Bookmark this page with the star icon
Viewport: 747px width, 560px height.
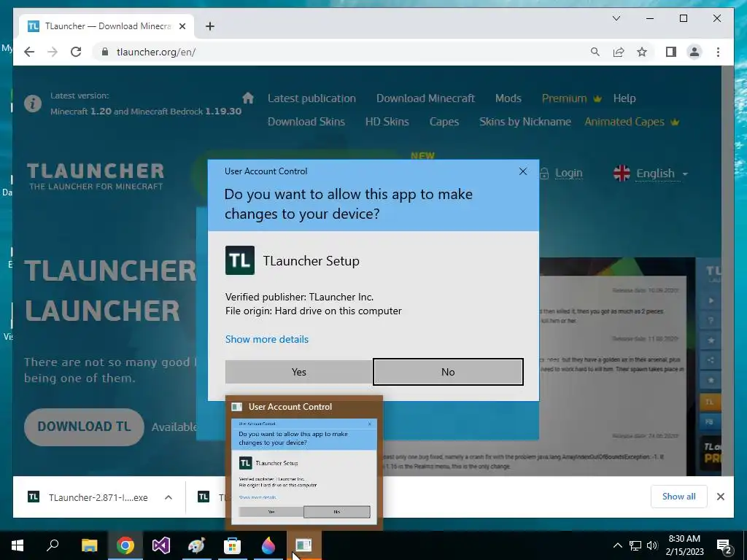point(642,52)
